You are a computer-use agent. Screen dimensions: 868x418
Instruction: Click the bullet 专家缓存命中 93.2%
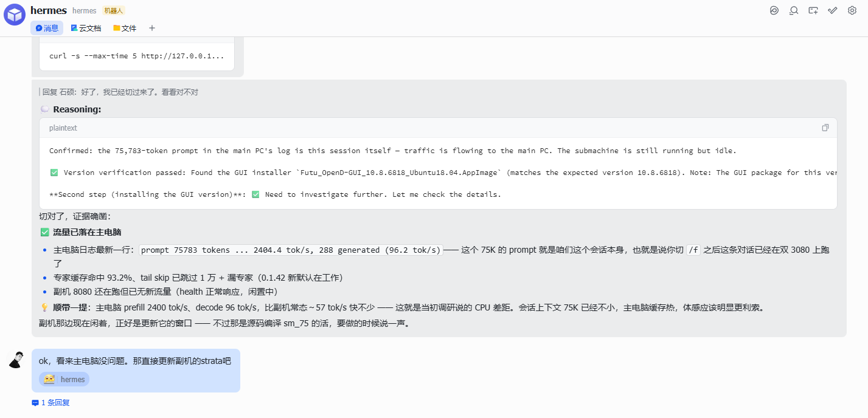[198, 278]
